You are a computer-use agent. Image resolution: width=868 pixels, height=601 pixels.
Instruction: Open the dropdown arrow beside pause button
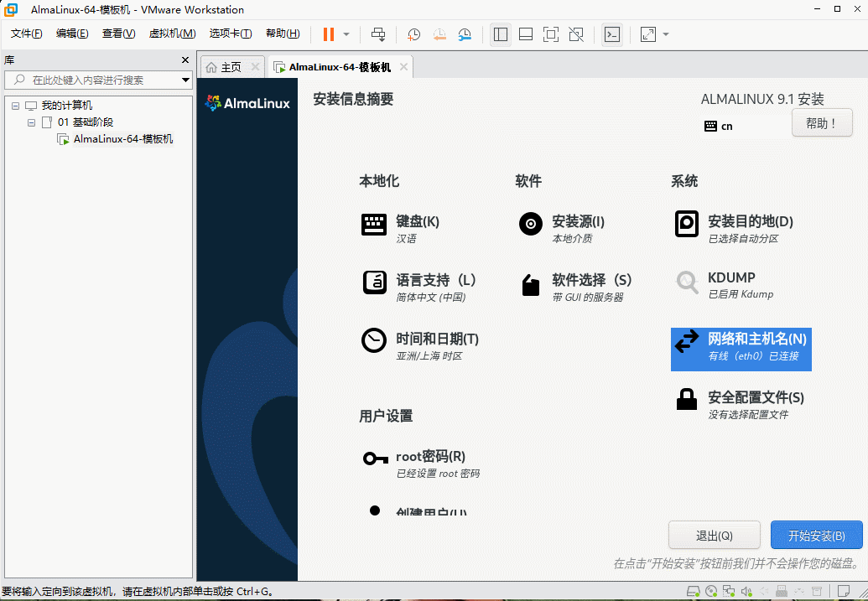(346, 34)
